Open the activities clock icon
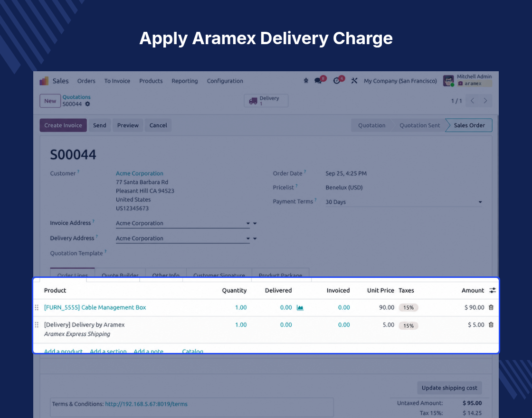The height and width of the screenshot is (418, 532). point(336,81)
